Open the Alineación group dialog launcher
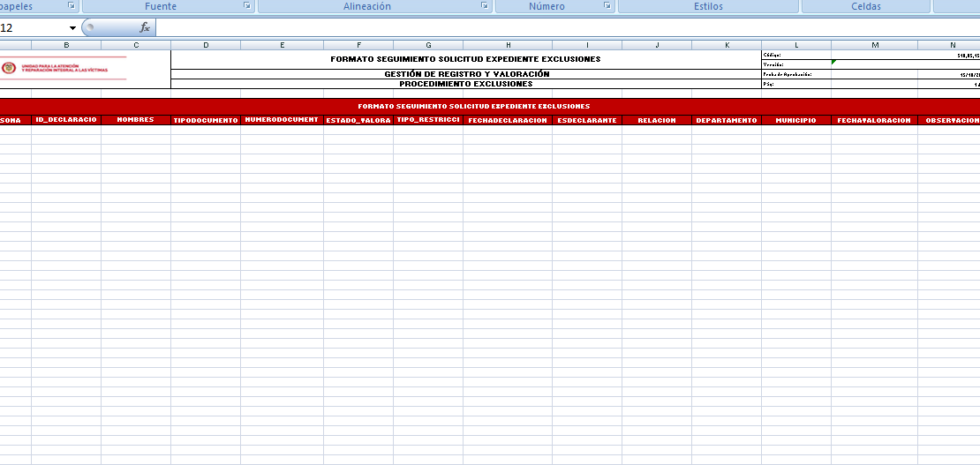Viewport: 980px width, 465px height. pos(485,5)
